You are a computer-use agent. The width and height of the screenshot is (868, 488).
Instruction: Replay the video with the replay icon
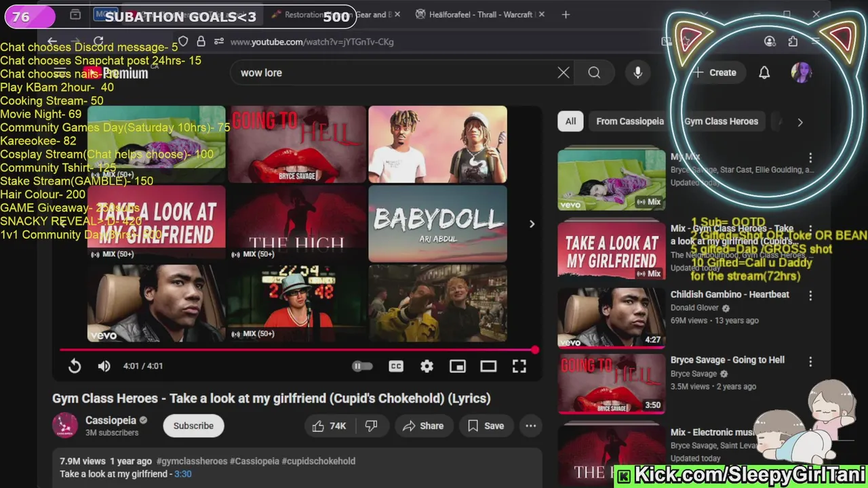75,366
